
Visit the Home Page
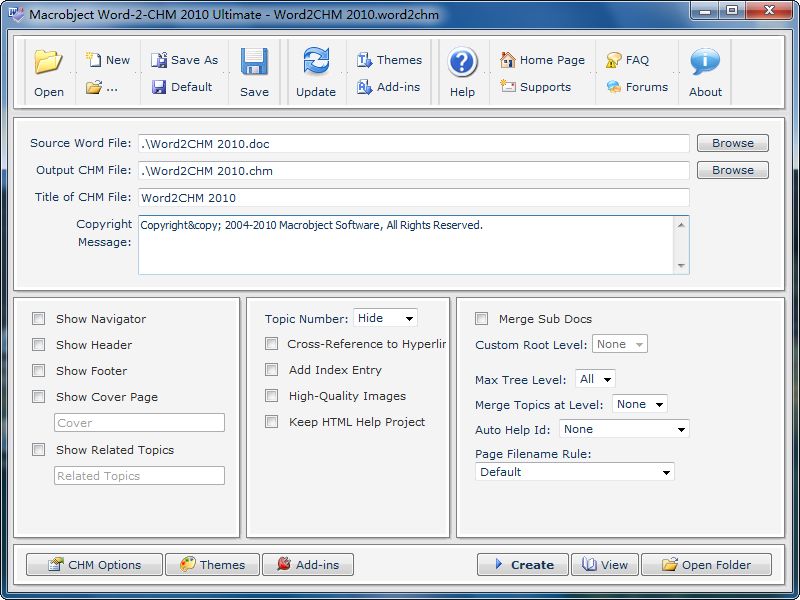tap(542, 60)
